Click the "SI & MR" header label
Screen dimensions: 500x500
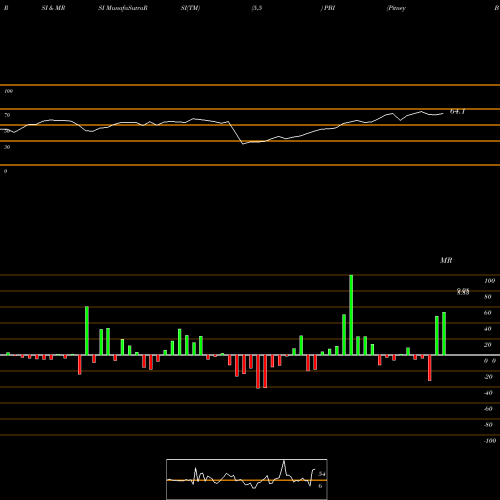pos(53,8)
